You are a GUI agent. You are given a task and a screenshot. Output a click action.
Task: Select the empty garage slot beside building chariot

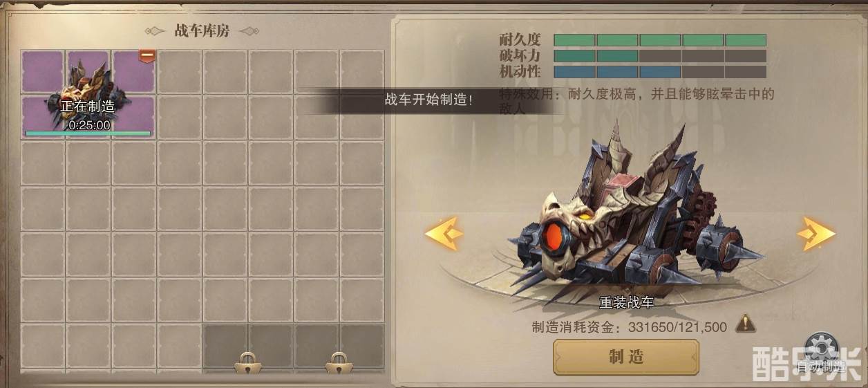tap(180, 71)
